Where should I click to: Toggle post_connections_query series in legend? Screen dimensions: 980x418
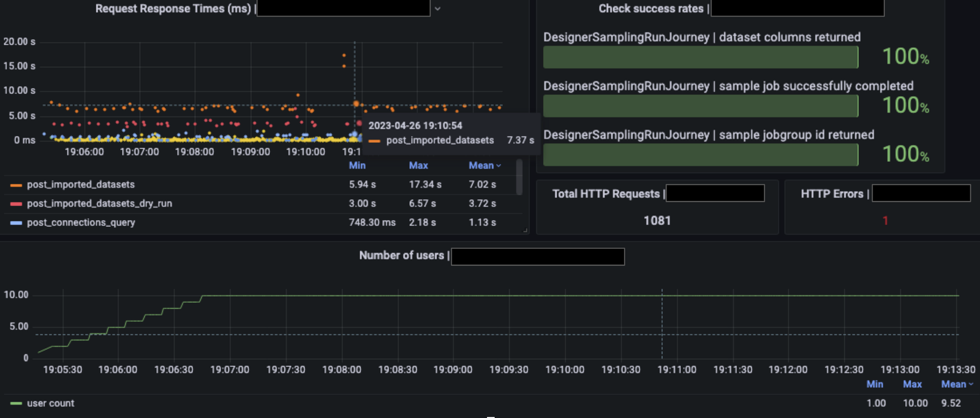click(x=81, y=222)
